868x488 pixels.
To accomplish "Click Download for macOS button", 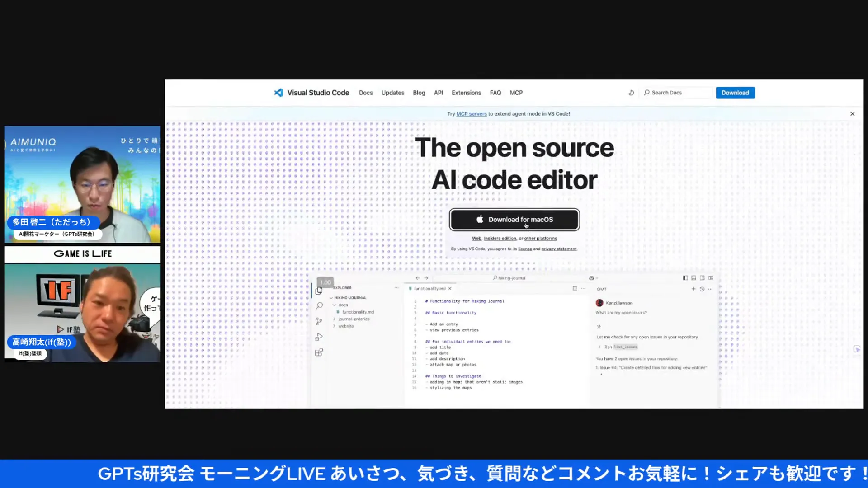I will pyautogui.click(x=514, y=220).
